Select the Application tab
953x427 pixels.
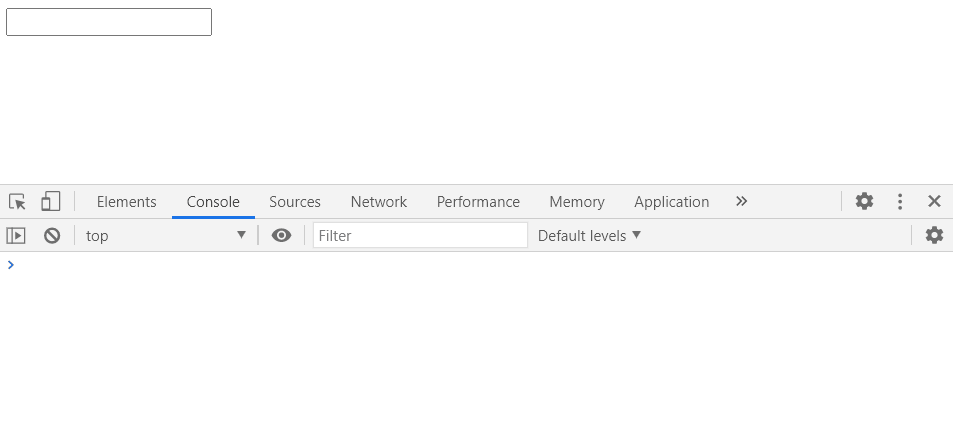pyautogui.click(x=671, y=202)
